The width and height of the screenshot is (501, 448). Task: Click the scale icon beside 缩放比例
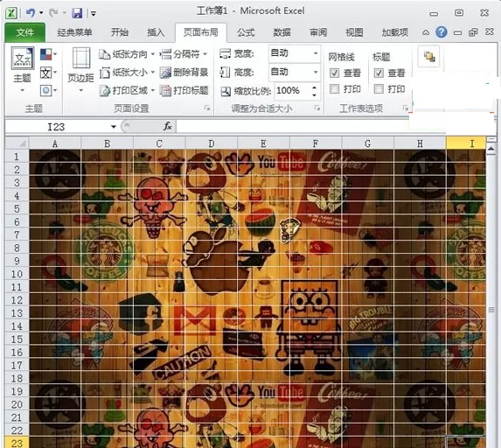point(226,91)
